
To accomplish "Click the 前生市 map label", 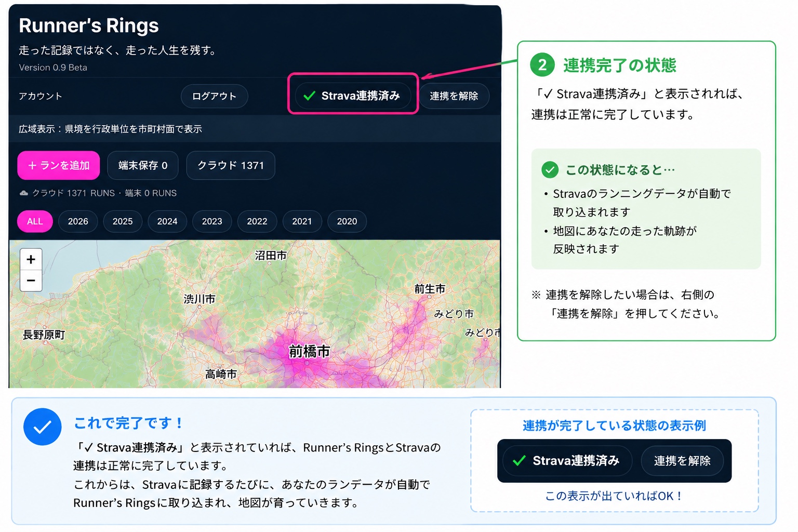I will 430,289.
